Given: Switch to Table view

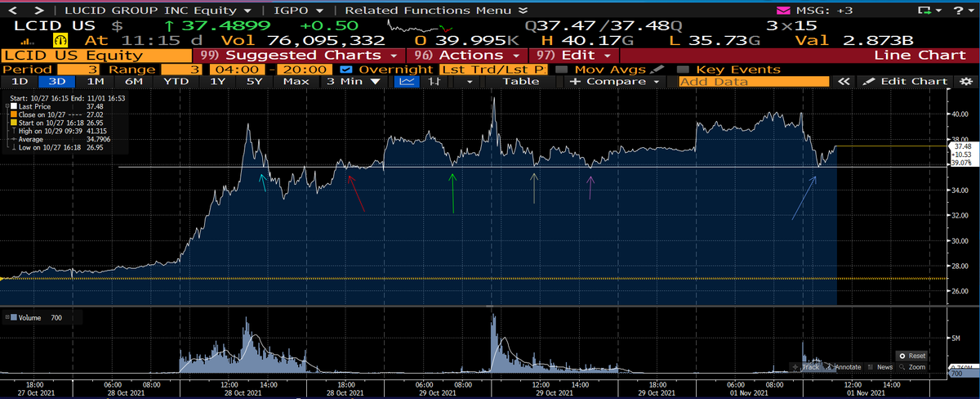Looking at the screenshot, I should pos(520,81).
